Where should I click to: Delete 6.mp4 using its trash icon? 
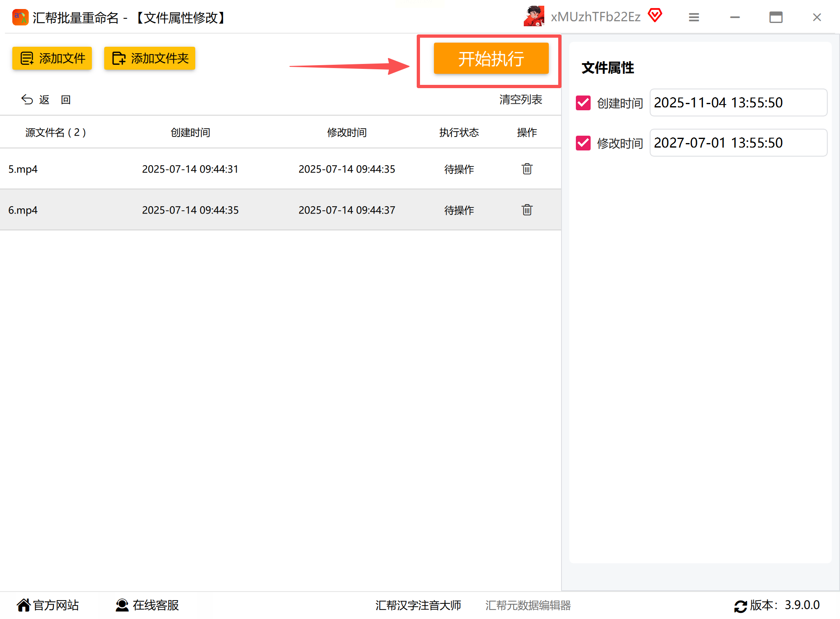[527, 210]
